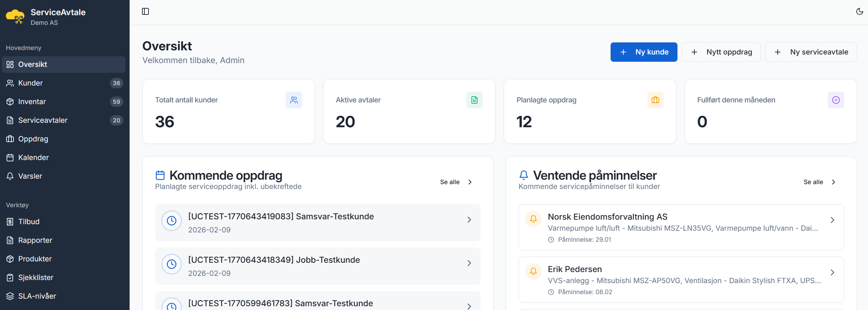Screen dimensions: 868x310
Task: Open Kunder in the sidebar menu
Action: tap(30, 83)
